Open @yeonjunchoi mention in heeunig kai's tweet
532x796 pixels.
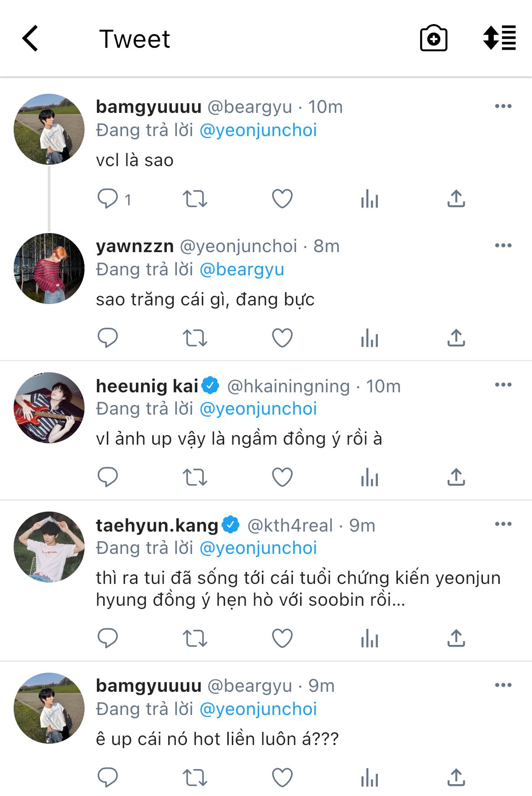pos(258,409)
